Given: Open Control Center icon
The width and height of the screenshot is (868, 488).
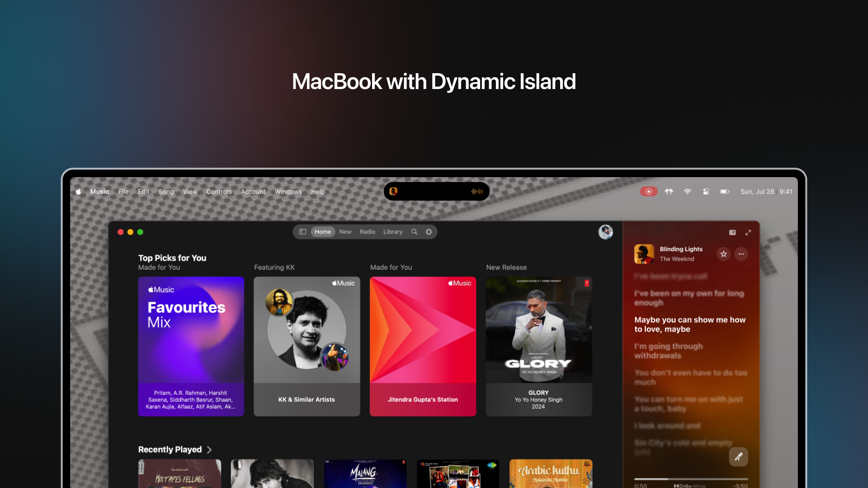Looking at the screenshot, I should (x=706, y=192).
